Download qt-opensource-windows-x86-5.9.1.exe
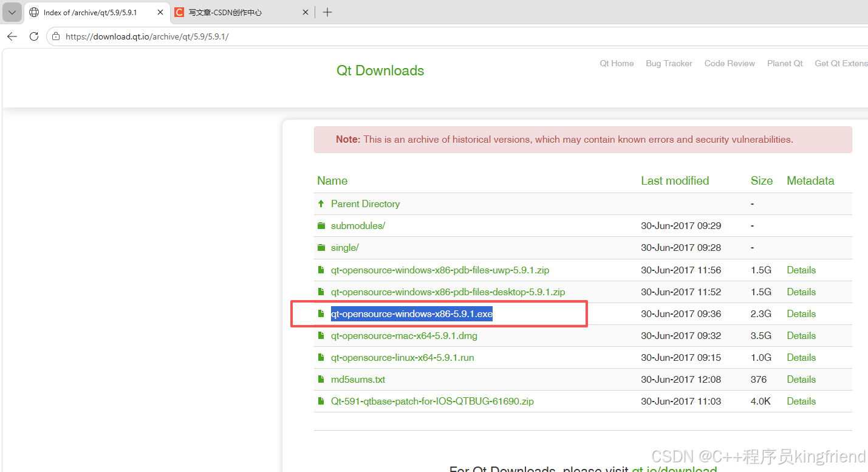The width and height of the screenshot is (868, 472). (411, 313)
